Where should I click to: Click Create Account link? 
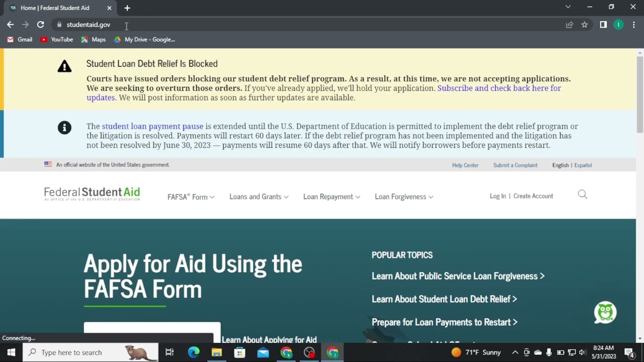[x=533, y=196]
